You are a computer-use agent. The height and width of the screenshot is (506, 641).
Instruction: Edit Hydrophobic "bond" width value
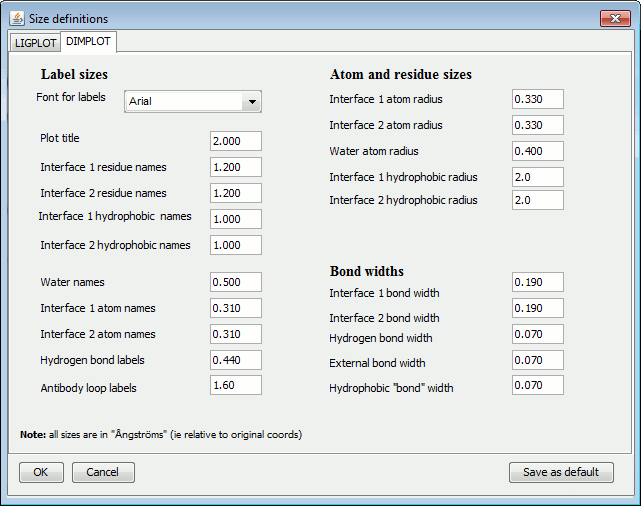pos(538,385)
